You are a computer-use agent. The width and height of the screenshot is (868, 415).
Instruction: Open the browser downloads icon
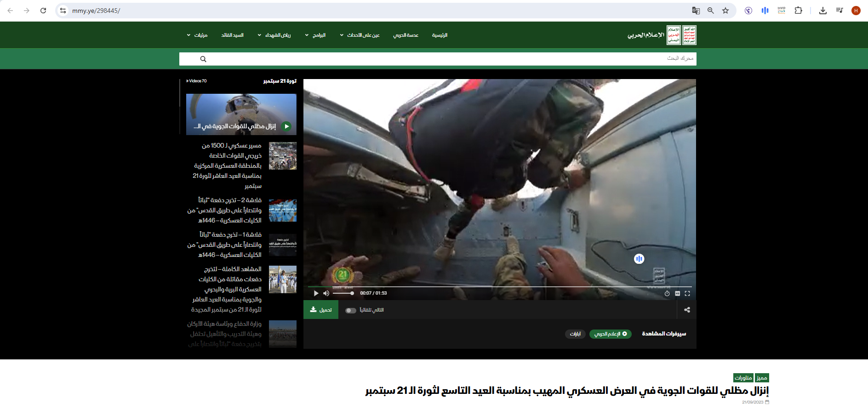(x=823, y=11)
